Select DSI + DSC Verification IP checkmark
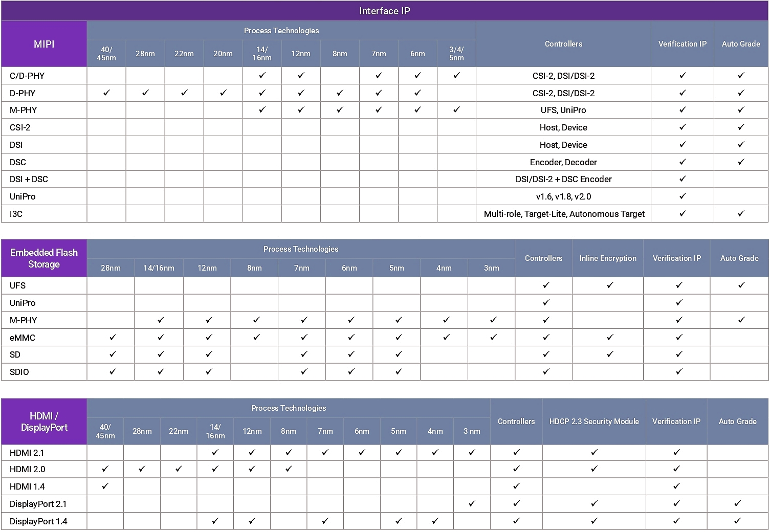770x532 pixels. (682, 179)
